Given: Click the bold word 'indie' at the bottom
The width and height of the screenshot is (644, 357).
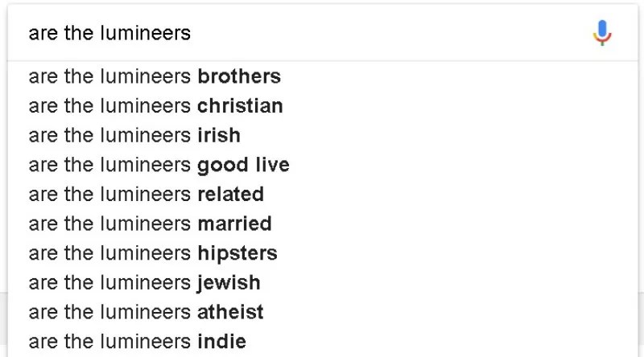Looking at the screenshot, I should coord(221,340).
